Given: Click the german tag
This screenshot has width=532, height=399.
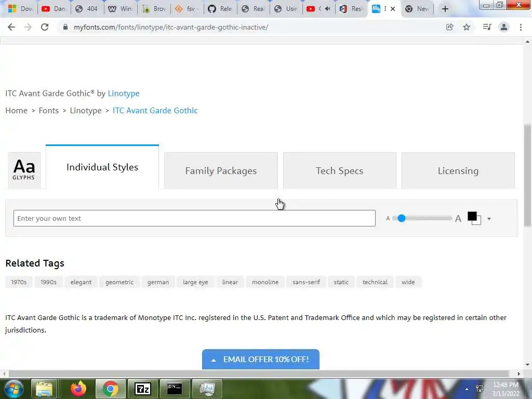Looking at the screenshot, I should (x=158, y=282).
